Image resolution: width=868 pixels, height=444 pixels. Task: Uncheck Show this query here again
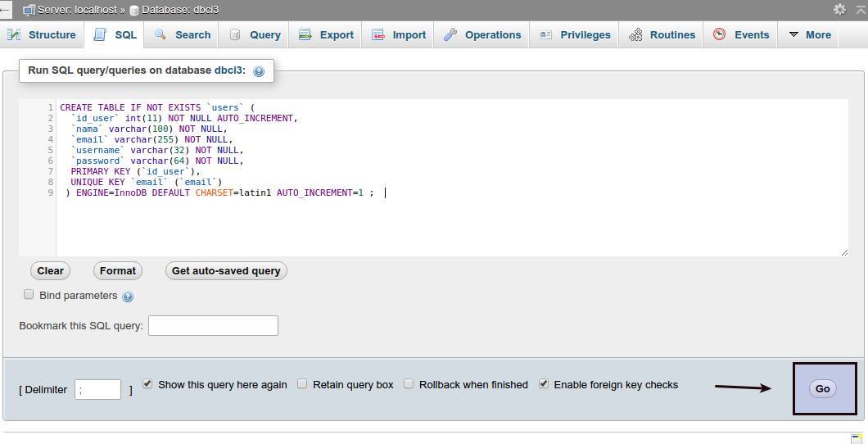point(147,383)
